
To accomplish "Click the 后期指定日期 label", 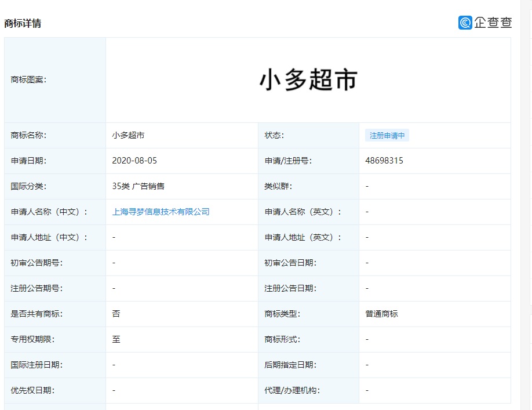I will point(290,365).
